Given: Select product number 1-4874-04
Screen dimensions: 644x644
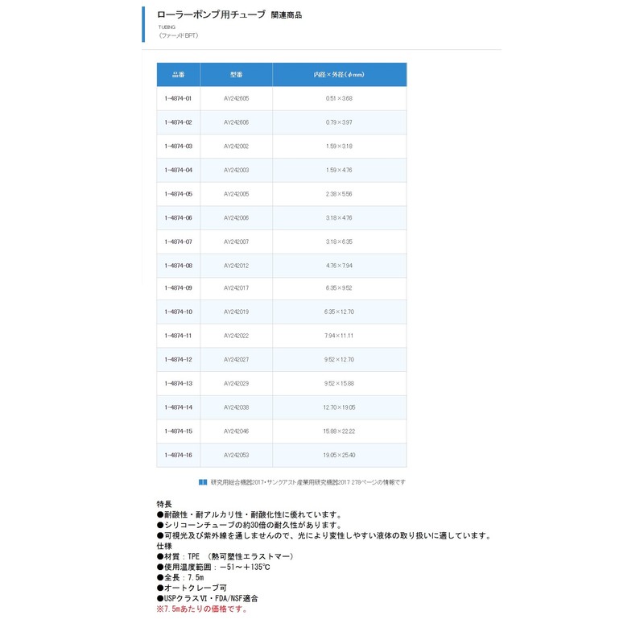Looking at the screenshot, I should 178,170.
